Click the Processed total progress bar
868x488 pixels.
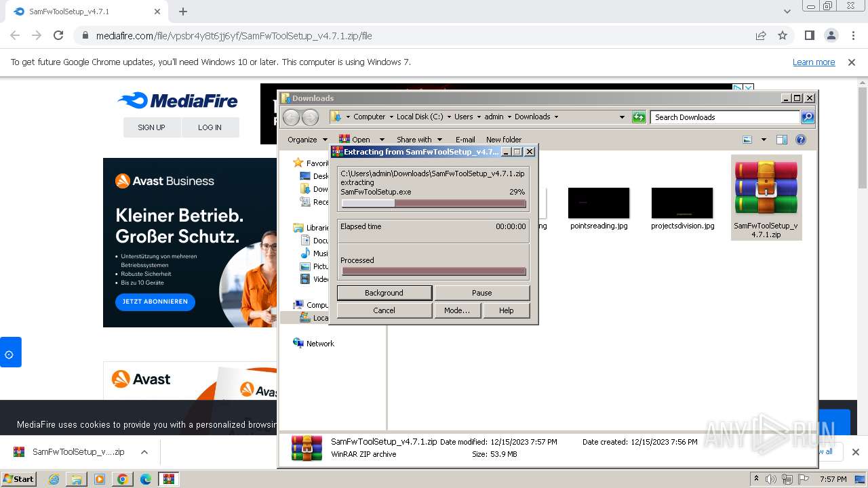click(x=434, y=272)
